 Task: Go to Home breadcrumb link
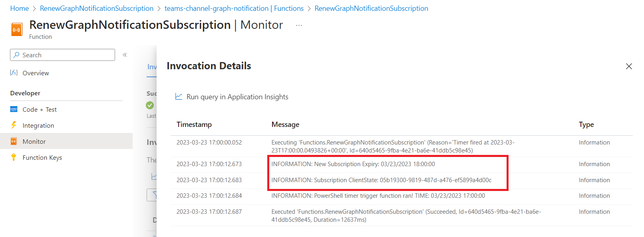coord(20,8)
